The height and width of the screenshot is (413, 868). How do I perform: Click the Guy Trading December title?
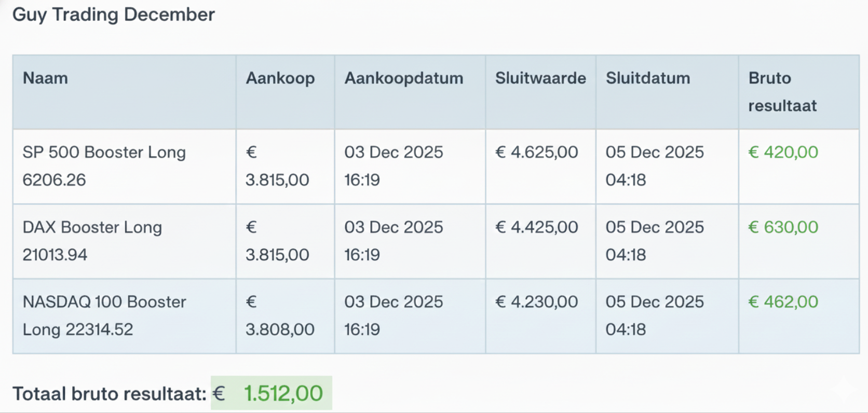[114, 15]
